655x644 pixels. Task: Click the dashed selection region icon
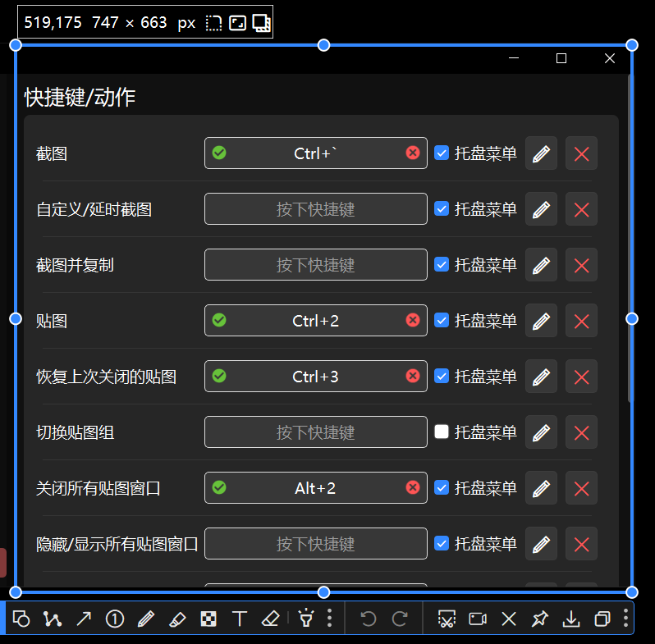coord(213,22)
